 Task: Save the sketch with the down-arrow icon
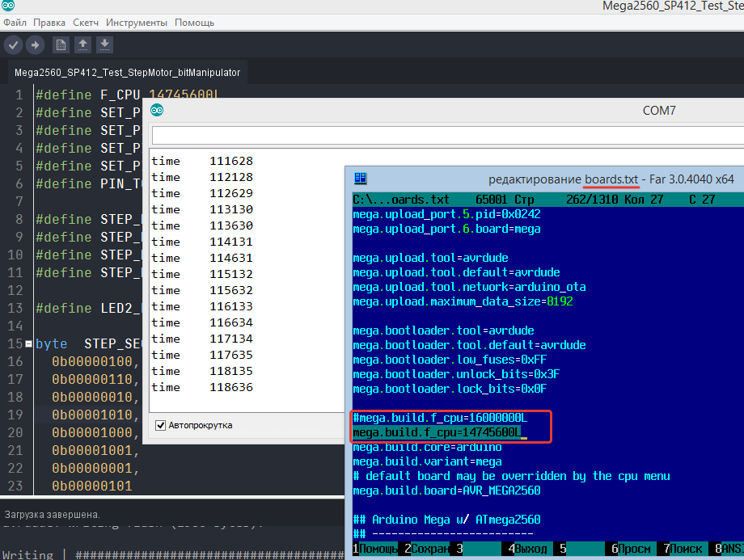104,45
